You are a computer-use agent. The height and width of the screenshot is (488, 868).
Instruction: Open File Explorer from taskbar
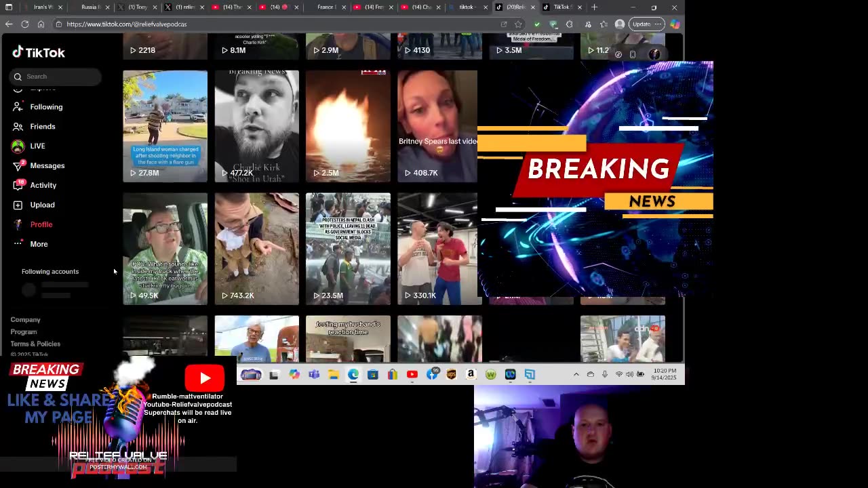point(334,375)
